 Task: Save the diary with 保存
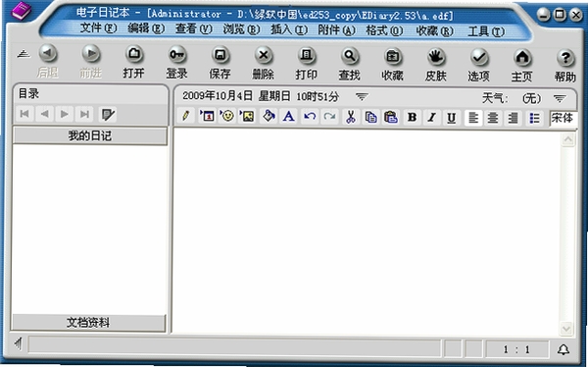tap(220, 55)
